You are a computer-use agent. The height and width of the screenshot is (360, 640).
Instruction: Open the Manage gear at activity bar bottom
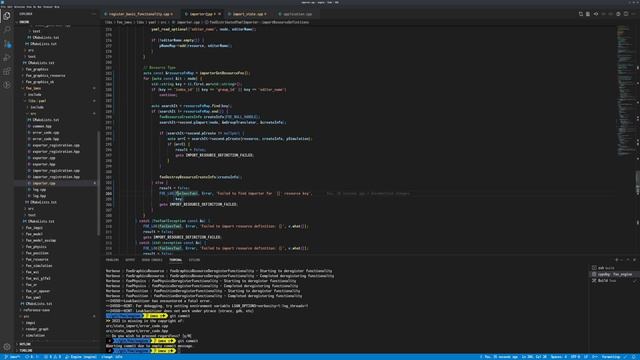coord(7,347)
